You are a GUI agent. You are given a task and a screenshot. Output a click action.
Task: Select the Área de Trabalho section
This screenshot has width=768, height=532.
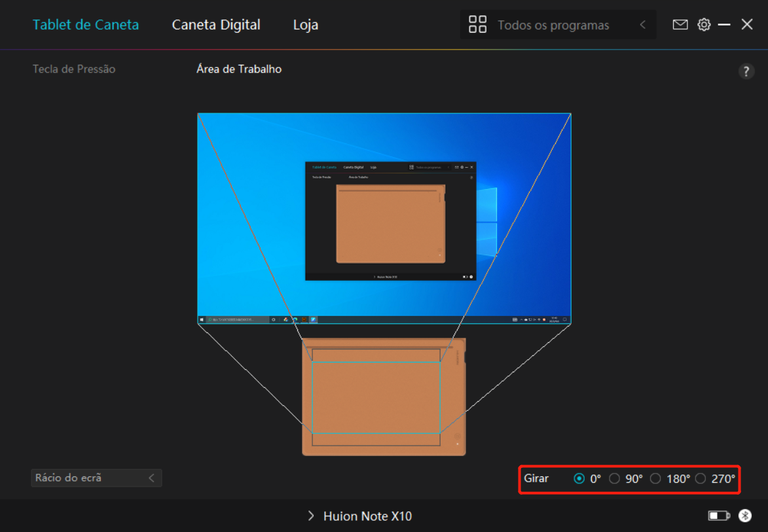(239, 69)
